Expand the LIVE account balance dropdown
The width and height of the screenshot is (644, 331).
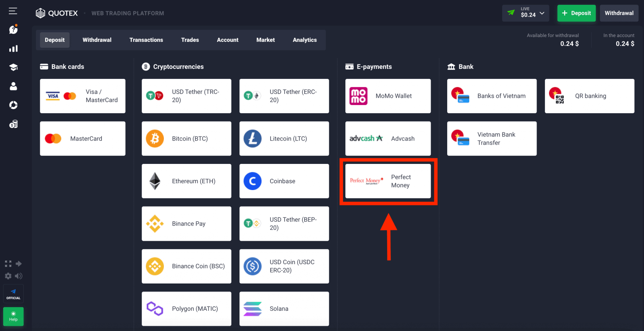click(x=526, y=13)
